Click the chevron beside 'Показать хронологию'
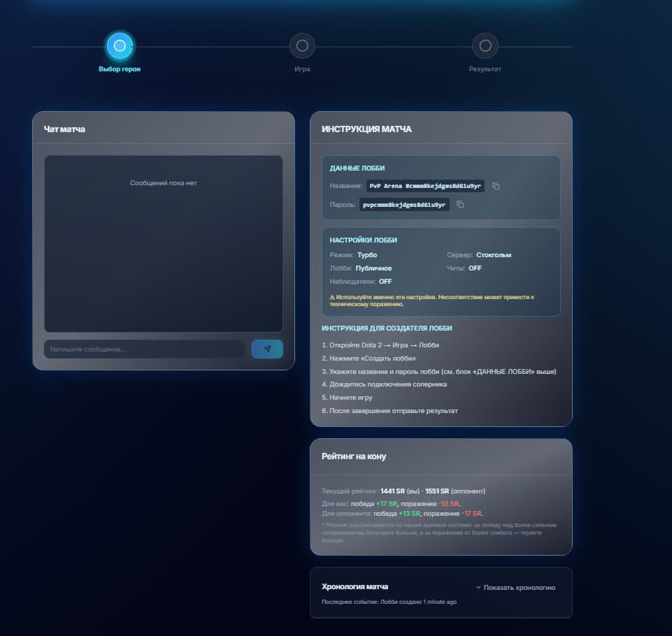The height and width of the screenshot is (636, 672). click(478, 588)
